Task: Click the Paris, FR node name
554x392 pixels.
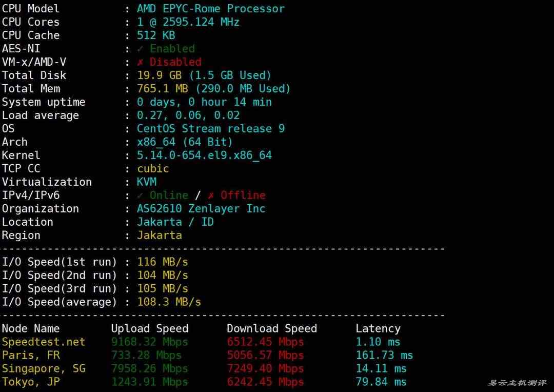Action: click(31, 356)
